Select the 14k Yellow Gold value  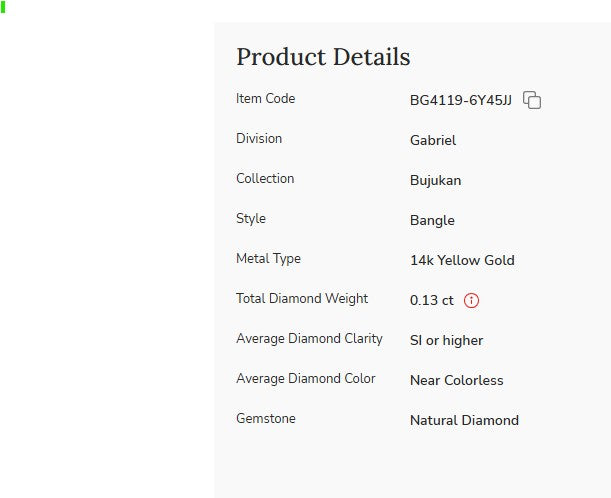[x=462, y=260]
